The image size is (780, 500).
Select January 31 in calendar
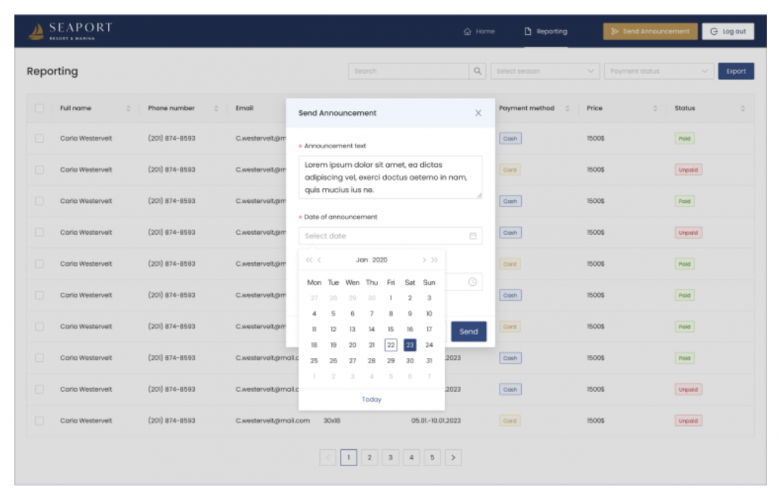coord(429,361)
